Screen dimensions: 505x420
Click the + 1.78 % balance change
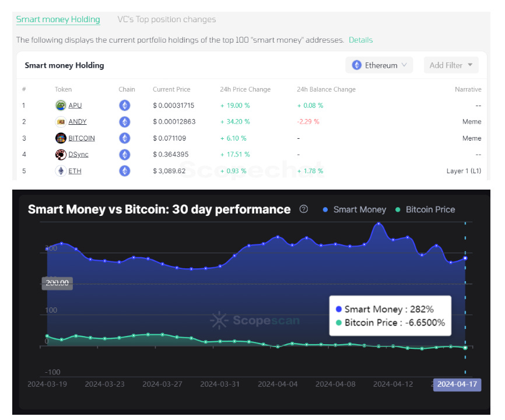(x=310, y=171)
